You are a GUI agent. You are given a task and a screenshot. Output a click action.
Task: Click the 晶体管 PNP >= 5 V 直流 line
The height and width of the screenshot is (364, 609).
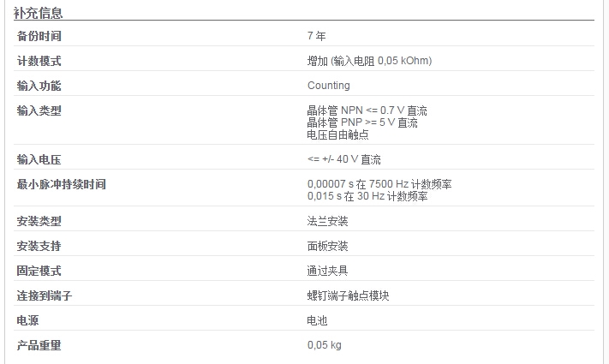[x=362, y=122]
